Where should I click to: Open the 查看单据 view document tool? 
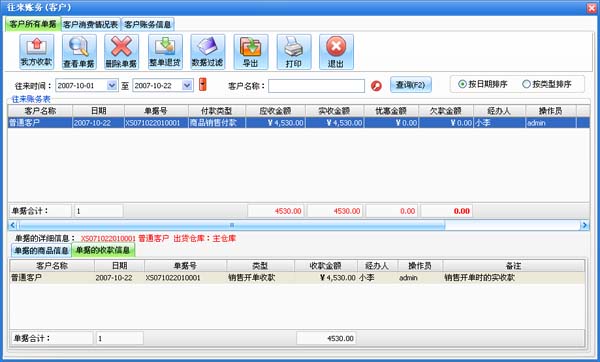[x=79, y=52]
